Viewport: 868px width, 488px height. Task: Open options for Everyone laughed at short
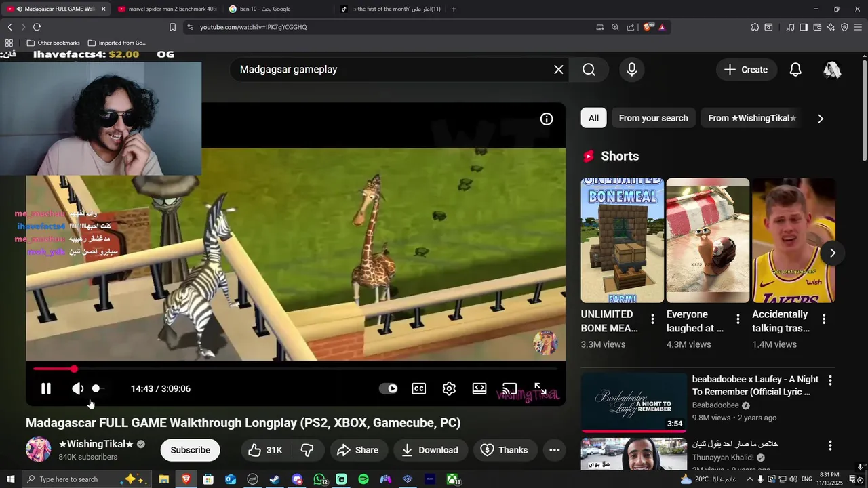point(738,319)
